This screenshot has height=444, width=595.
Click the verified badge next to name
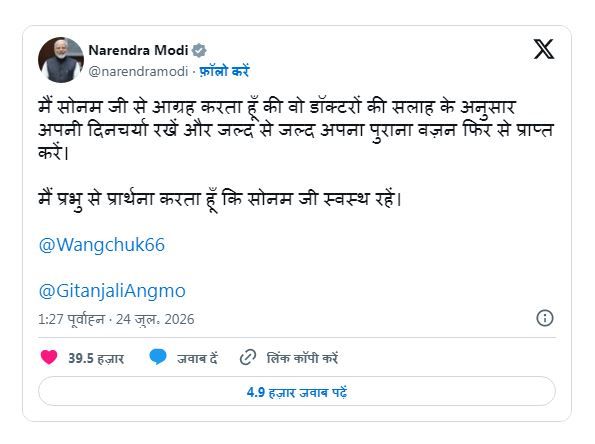pyautogui.click(x=199, y=50)
